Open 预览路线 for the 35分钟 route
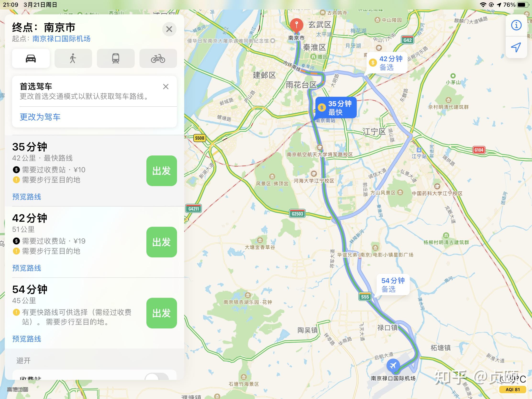This screenshot has width=532, height=399. [27, 197]
